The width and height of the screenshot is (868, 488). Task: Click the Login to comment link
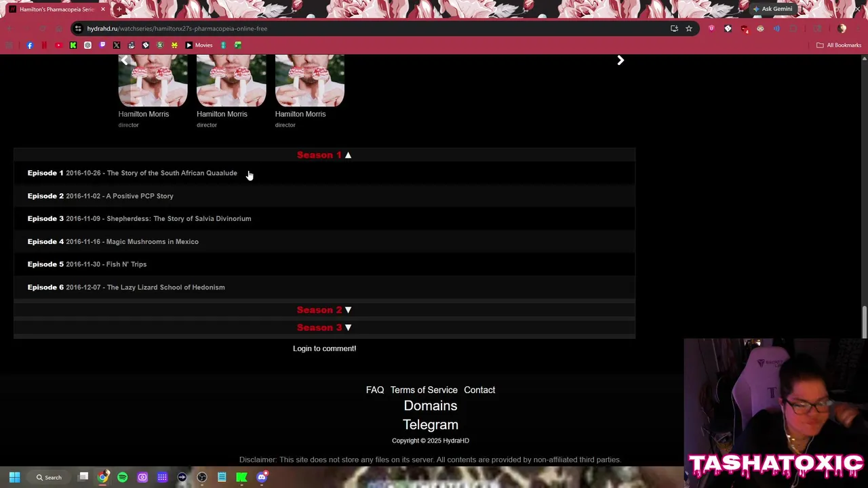pyautogui.click(x=324, y=348)
